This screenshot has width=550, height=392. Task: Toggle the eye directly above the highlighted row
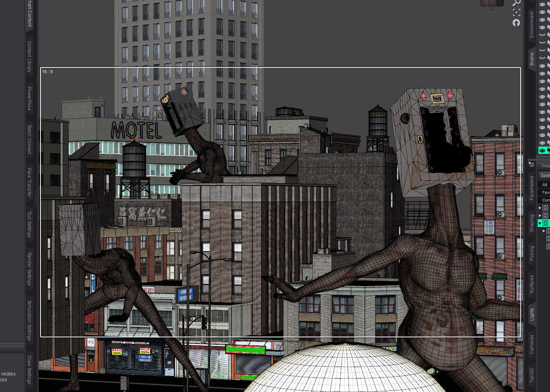(x=542, y=143)
